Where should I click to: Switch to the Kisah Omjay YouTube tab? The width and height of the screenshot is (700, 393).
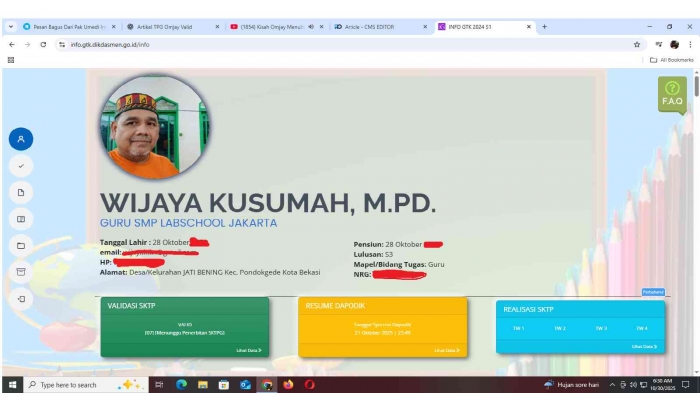pyautogui.click(x=276, y=27)
